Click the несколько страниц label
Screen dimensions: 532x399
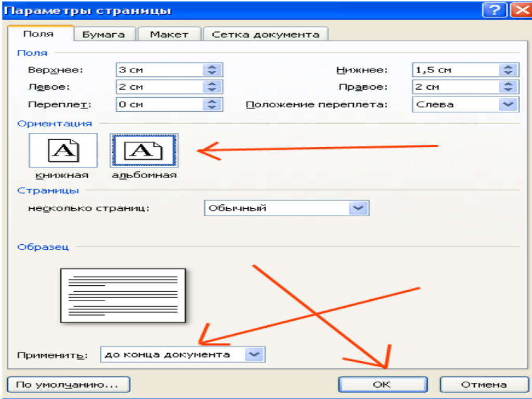pyautogui.click(x=89, y=208)
